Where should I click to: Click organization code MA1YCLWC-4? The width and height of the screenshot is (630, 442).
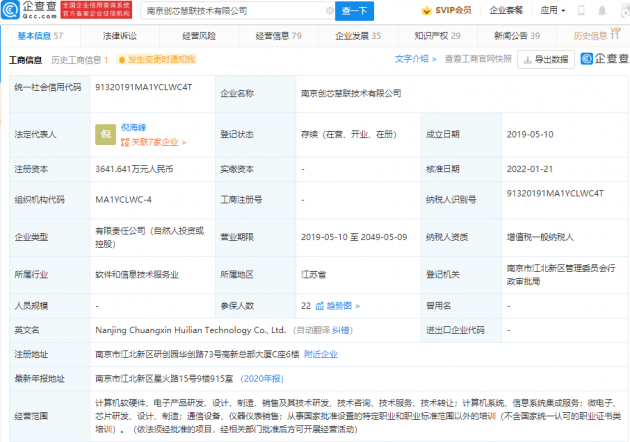(x=123, y=200)
